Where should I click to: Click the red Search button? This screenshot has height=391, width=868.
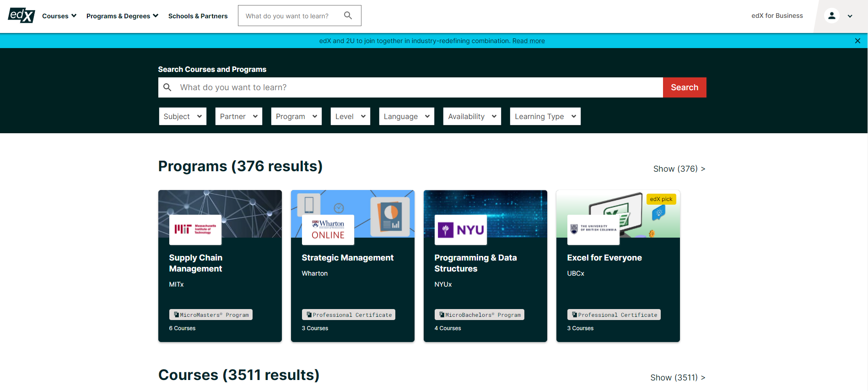click(x=685, y=87)
